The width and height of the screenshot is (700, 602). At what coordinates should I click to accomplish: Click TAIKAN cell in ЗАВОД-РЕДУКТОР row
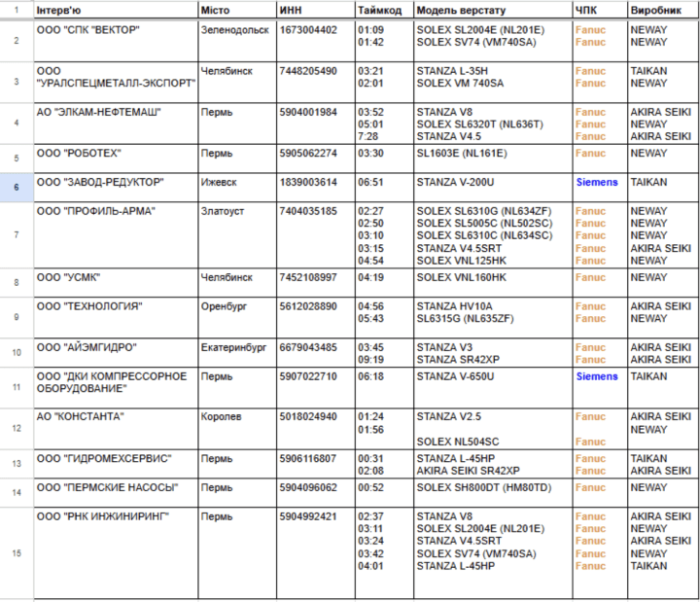tap(663, 187)
